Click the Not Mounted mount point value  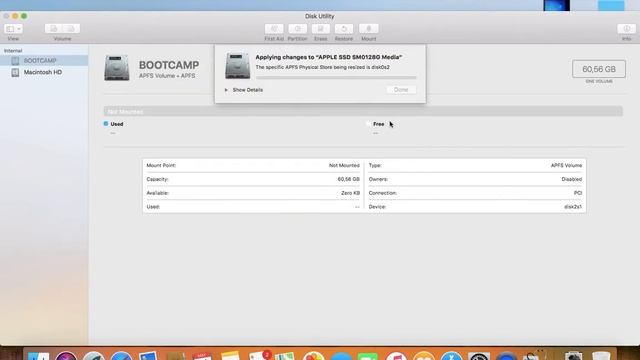pyautogui.click(x=344, y=166)
